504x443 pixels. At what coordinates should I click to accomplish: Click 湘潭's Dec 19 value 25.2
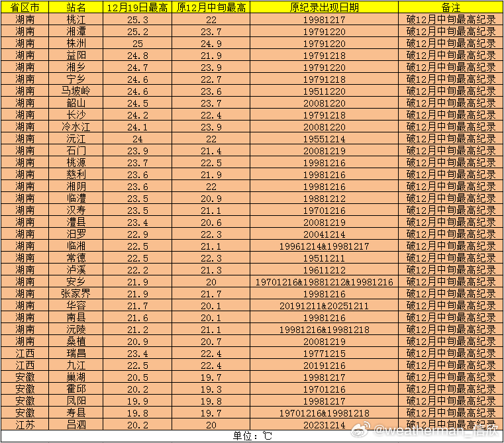point(138,32)
